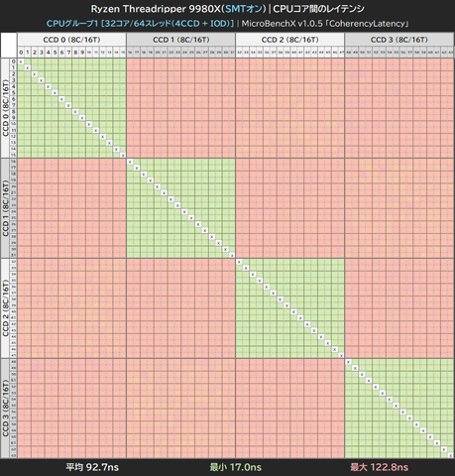Image resolution: width=455 pixels, height=476 pixels.
Task: Click the vertical CCD 0 row group label
Action: pos(5,108)
